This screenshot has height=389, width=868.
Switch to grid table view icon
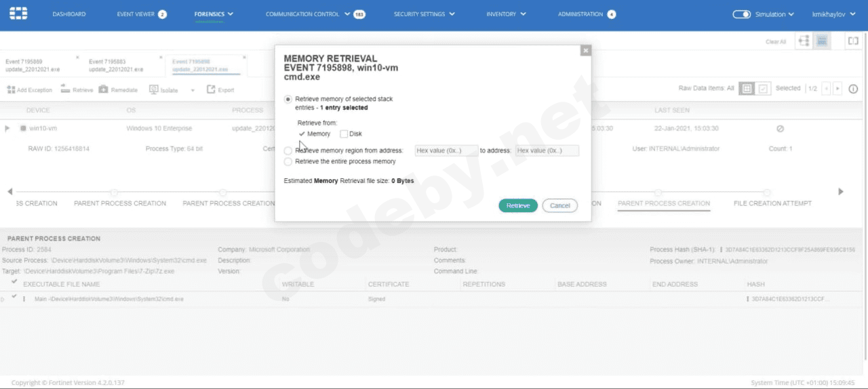pos(821,41)
